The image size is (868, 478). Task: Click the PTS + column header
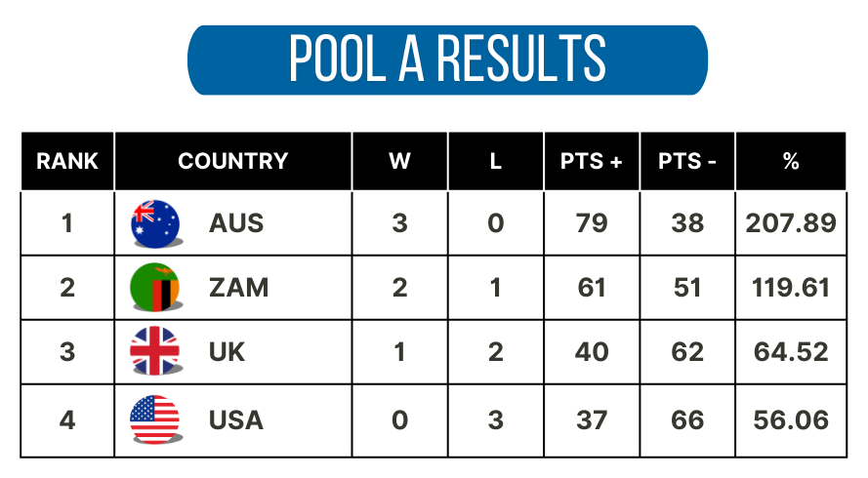point(592,161)
